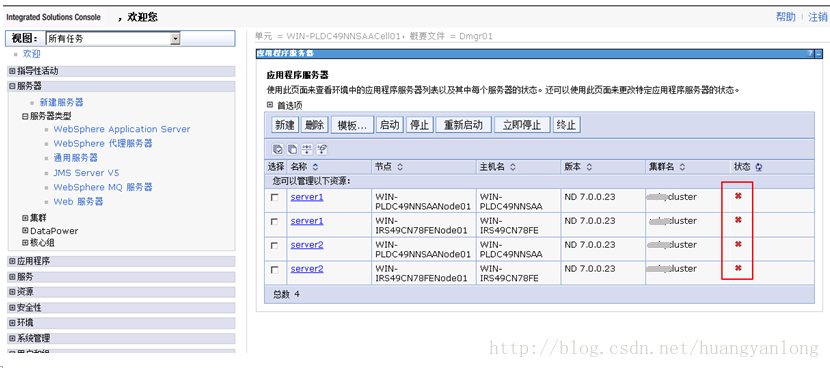Image resolution: width=830 pixels, height=368 pixels.
Task: Click the Integrated Solutions Console logo
Action: click(53, 17)
